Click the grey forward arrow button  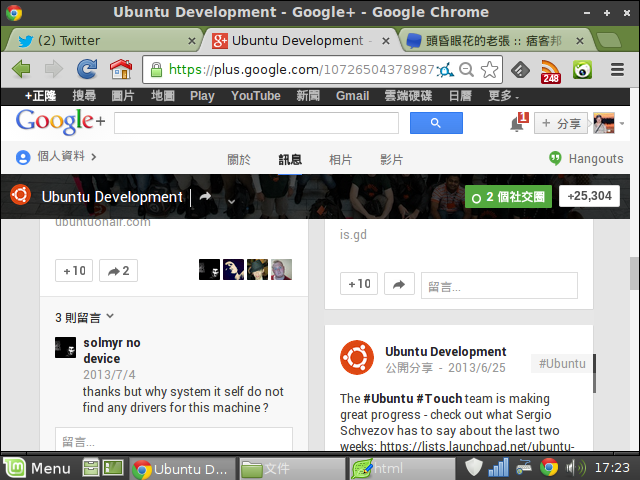coord(54,69)
